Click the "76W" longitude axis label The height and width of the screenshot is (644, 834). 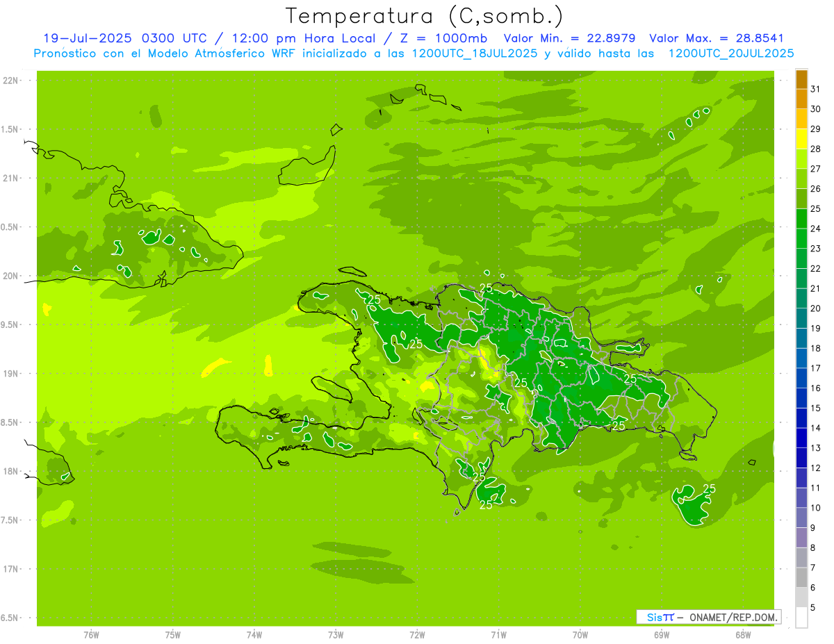[x=91, y=635]
